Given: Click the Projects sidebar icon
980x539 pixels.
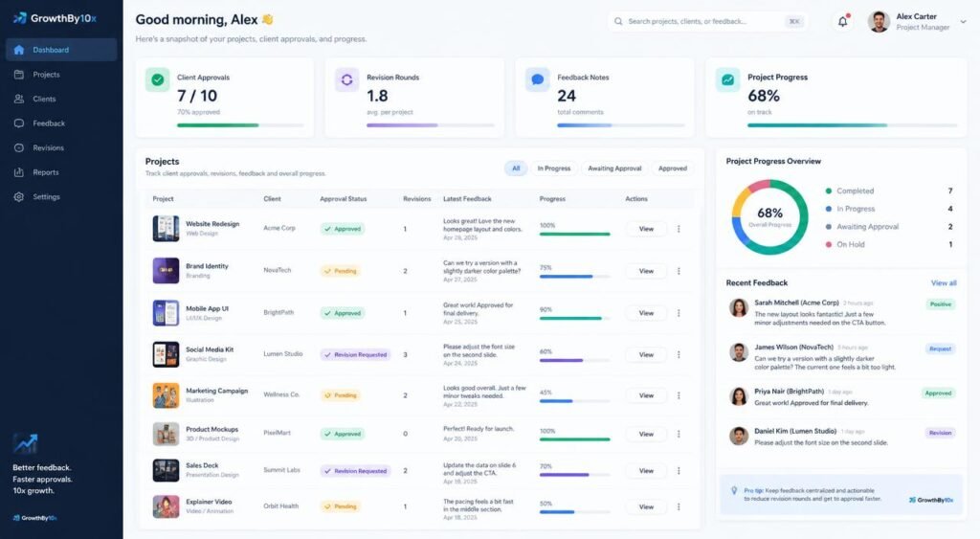Looking at the screenshot, I should tap(19, 75).
